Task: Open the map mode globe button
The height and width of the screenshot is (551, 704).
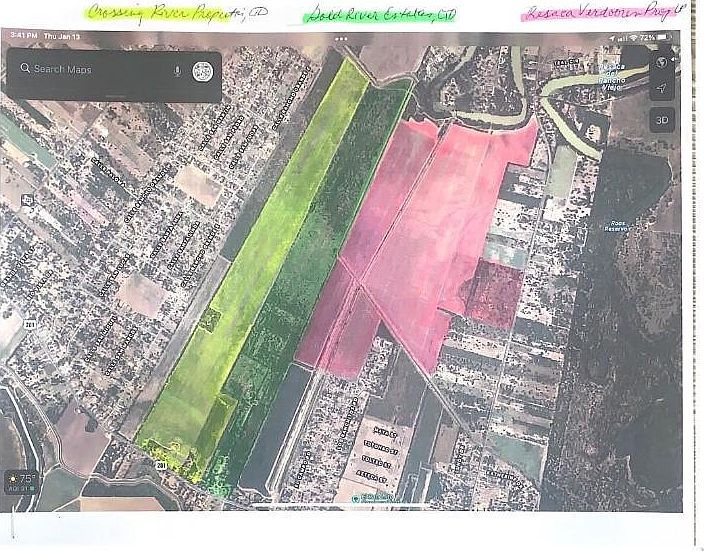Action: coord(661,62)
